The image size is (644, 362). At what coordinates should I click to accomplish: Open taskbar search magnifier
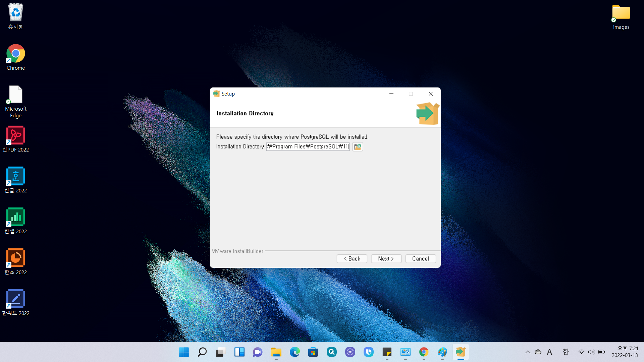click(202, 352)
